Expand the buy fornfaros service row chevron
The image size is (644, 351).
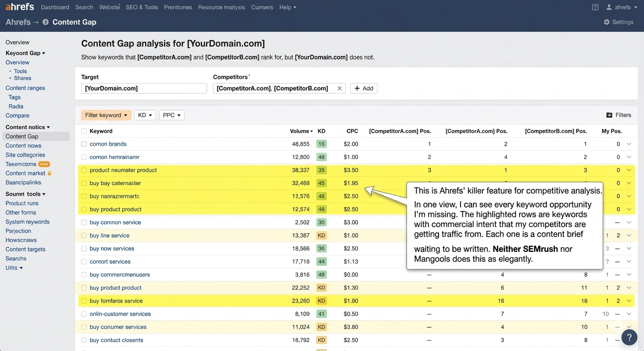[x=629, y=301]
